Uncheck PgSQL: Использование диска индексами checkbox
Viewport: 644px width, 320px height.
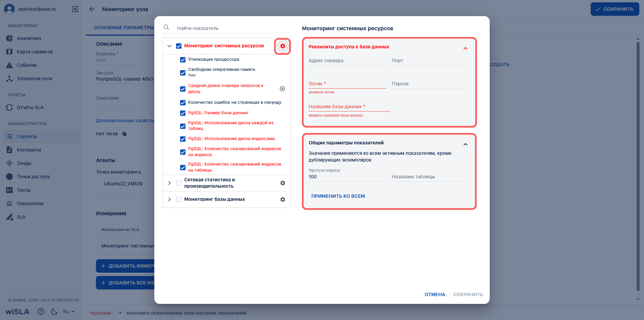(183, 139)
